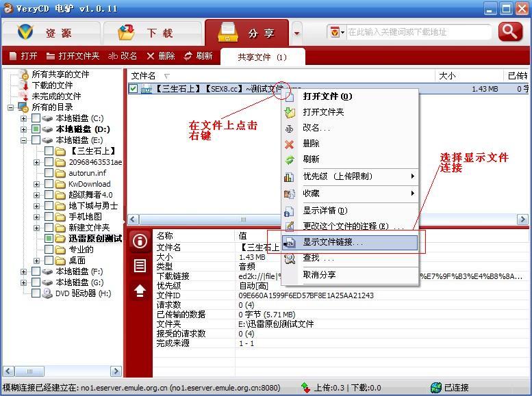Click the file list left scroll arrow

point(134,220)
